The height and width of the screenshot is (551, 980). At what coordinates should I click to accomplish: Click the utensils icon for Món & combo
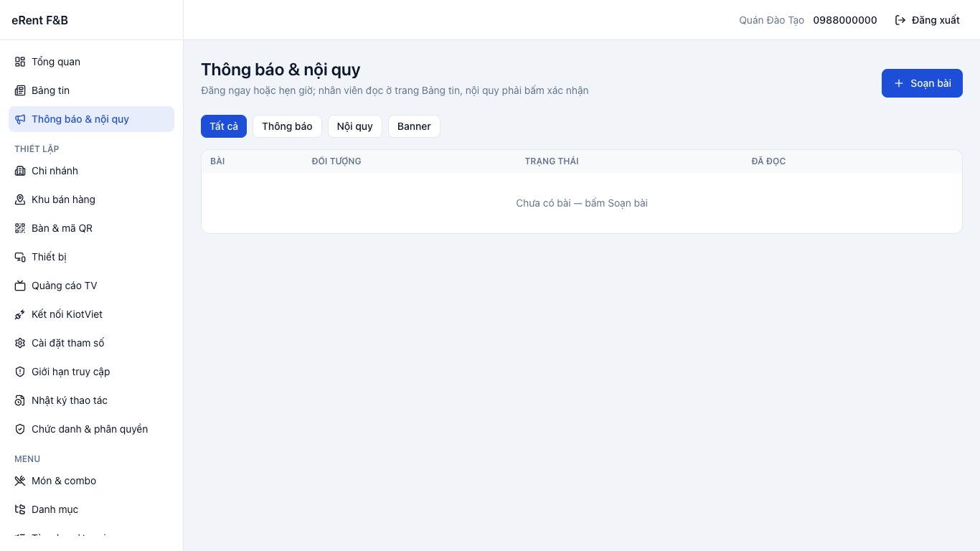coord(20,481)
